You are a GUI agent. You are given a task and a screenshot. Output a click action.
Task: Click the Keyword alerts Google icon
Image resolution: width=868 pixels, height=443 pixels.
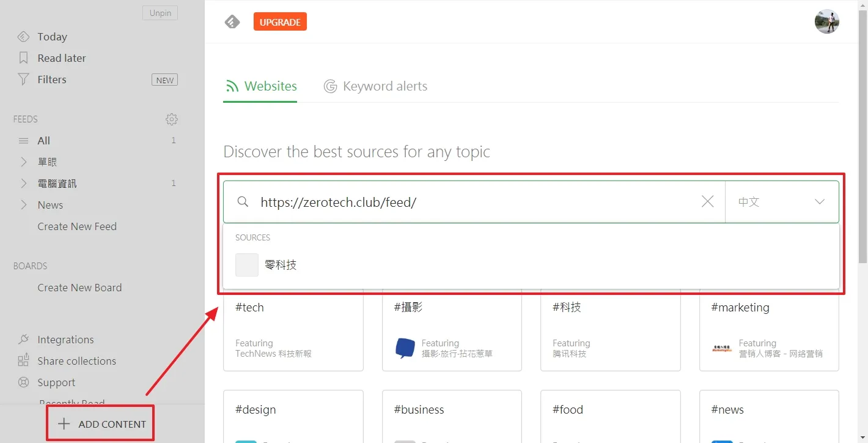[330, 86]
